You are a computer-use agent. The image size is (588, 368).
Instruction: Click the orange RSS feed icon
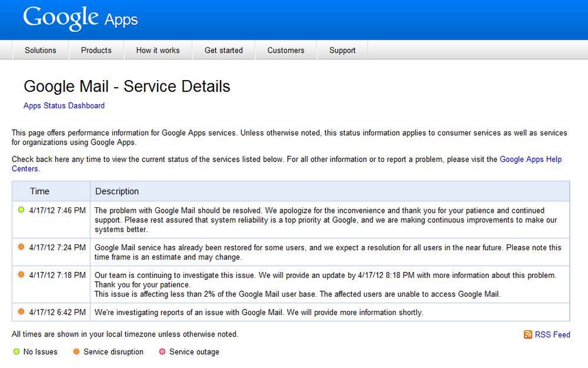point(527,334)
